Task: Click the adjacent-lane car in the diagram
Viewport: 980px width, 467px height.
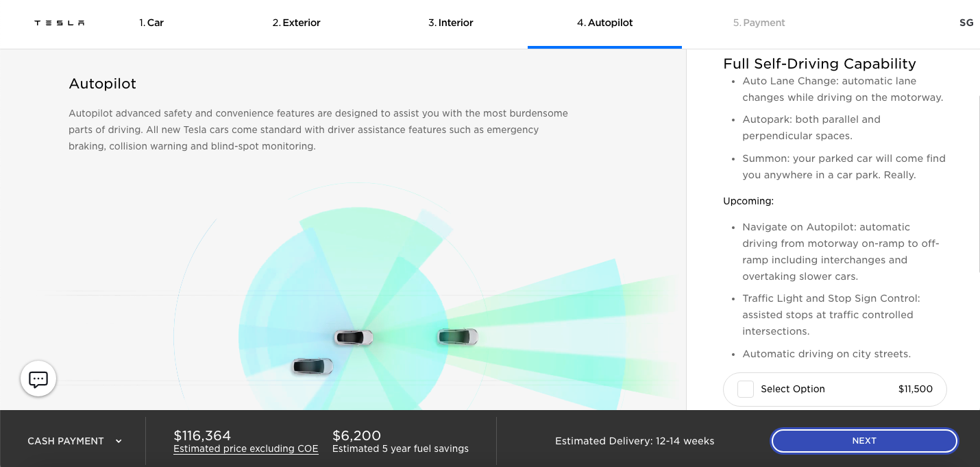Action: point(313,366)
